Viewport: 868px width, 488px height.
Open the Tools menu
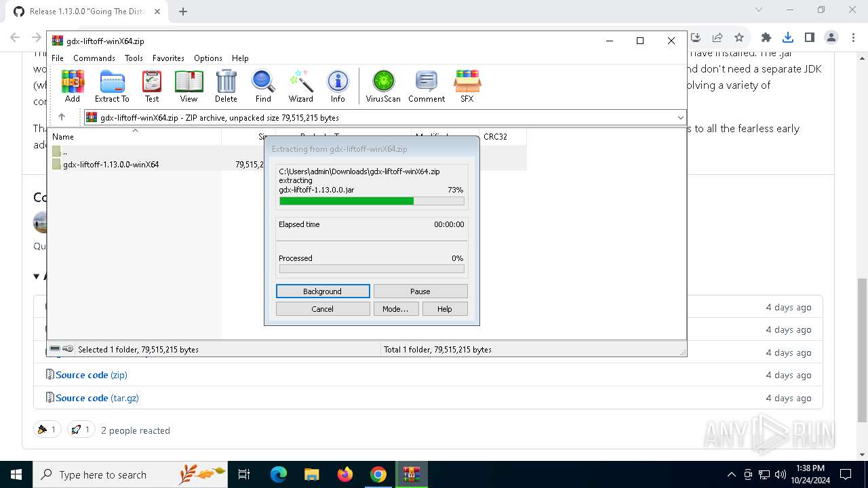click(x=134, y=58)
